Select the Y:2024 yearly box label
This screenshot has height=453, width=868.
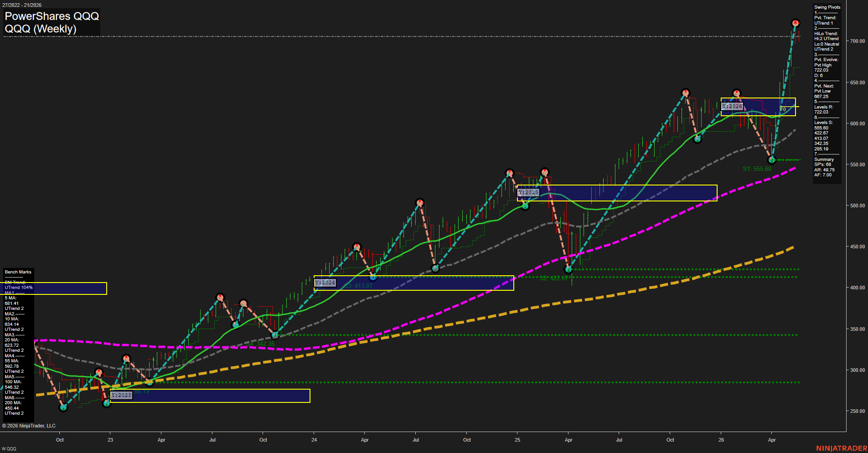325,283
